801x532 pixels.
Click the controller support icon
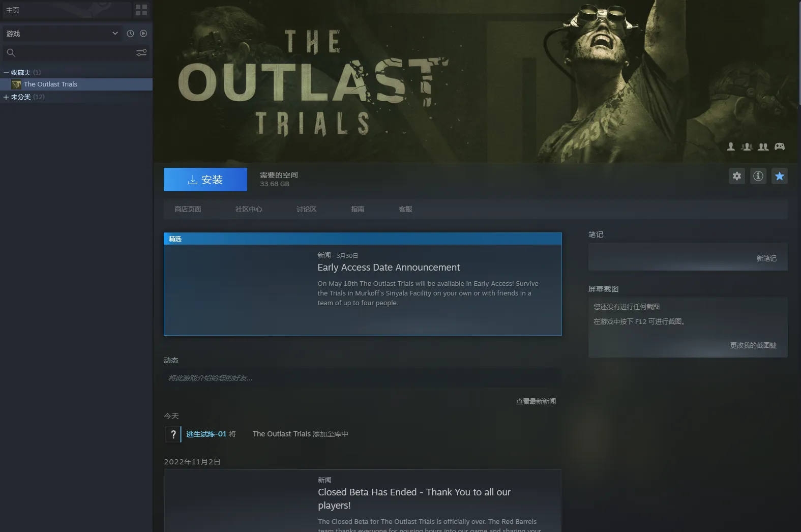[x=779, y=147]
